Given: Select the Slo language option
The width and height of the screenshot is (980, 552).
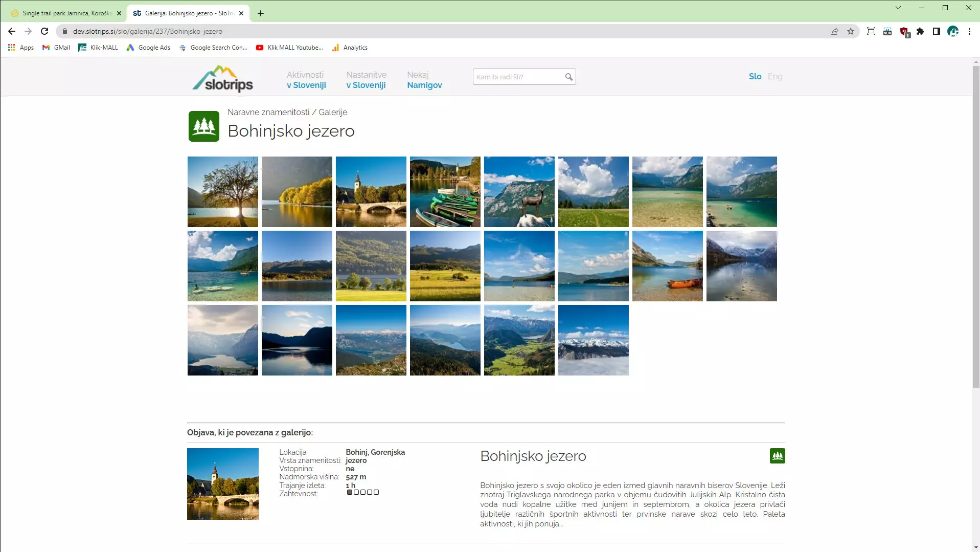Looking at the screenshot, I should (755, 76).
